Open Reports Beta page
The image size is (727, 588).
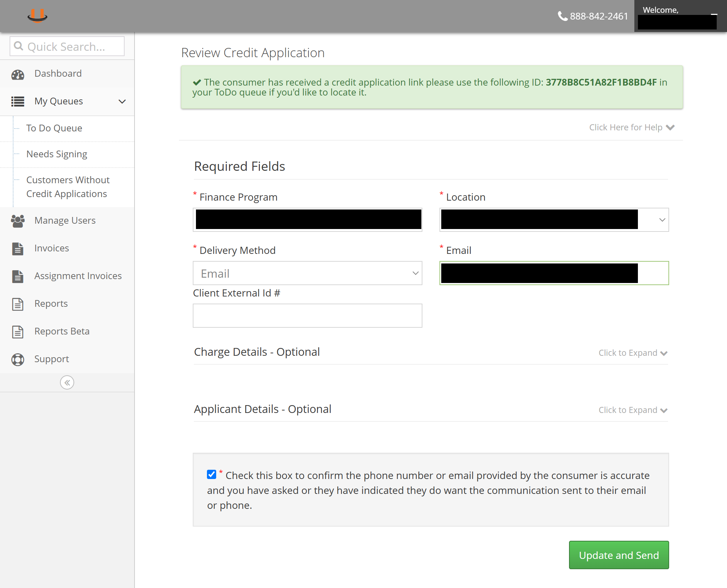tap(67, 331)
